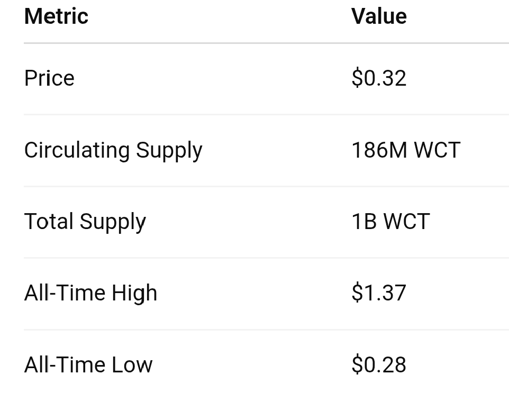Select the $1.37 value
This screenshot has height=420, width=509.
click(x=379, y=293)
